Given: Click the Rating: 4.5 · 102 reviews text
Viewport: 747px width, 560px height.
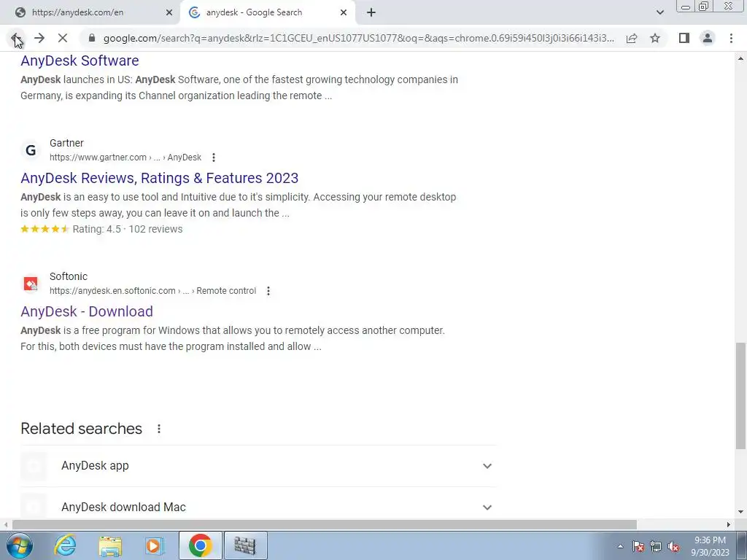Looking at the screenshot, I should pyautogui.click(x=127, y=229).
